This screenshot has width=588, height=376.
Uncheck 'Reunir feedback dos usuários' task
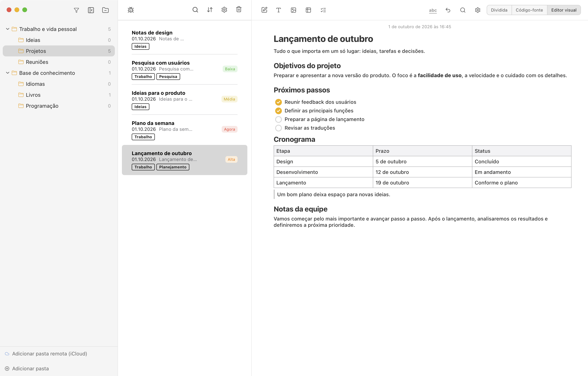tap(278, 102)
